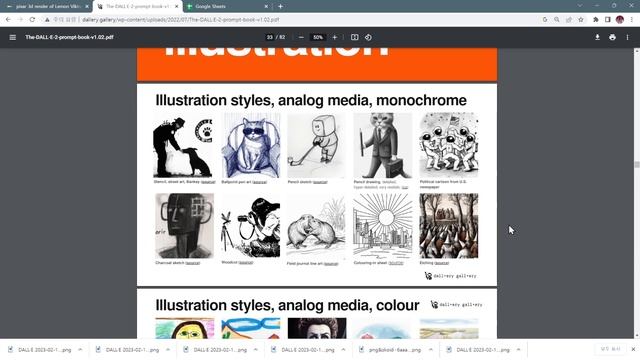Open the browser side panel
Image resolution: width=640 pixels, height=360 pixels.
click(x=608, y=20)
